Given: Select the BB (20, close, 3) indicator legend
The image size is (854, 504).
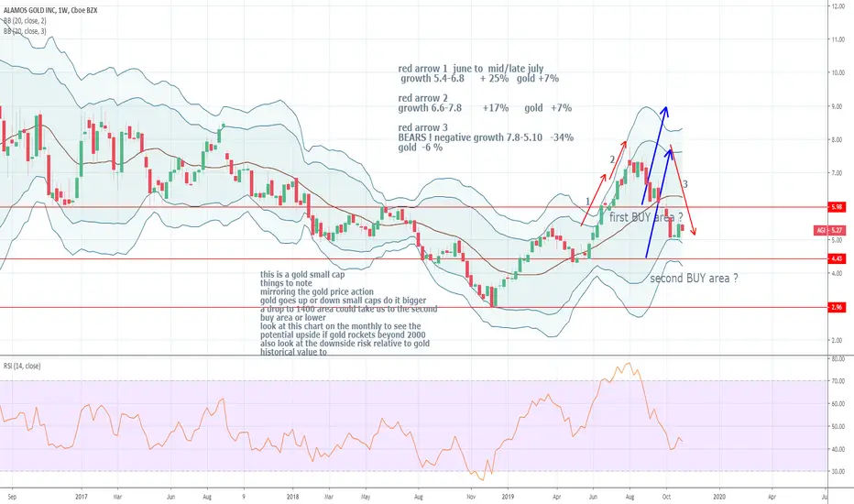Looking at the screenshot, I should click(x=25, y=31).
